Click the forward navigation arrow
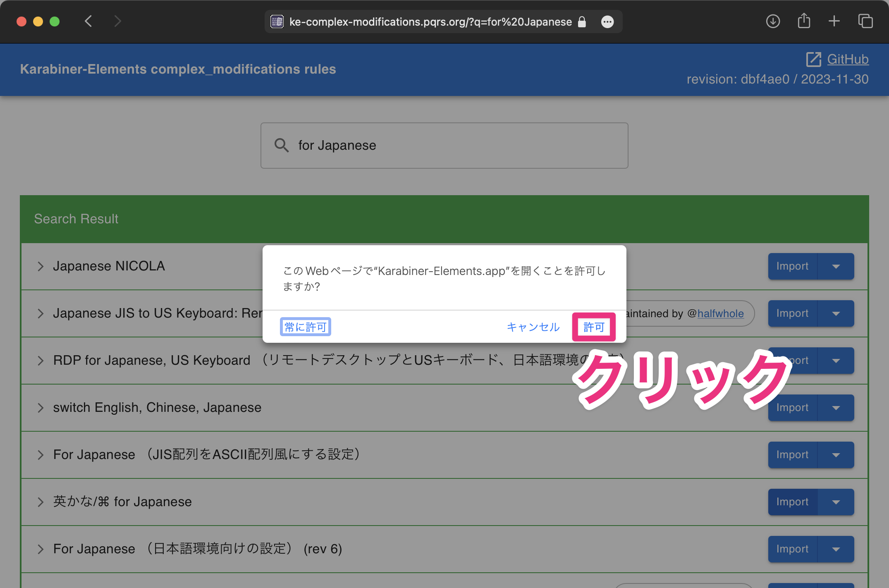Screen dimensions: 889x588 (118, 21)
